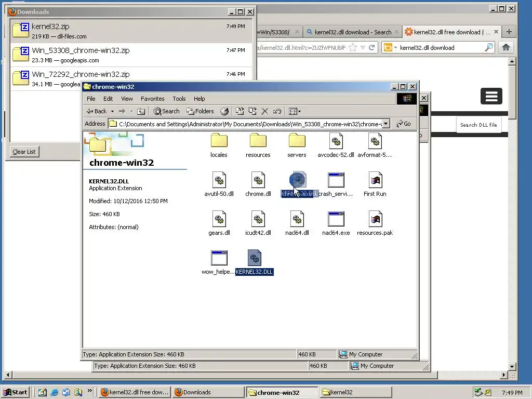Click the URL dropdown arrow in Firefox
This screenshot has width=532, height=399.
tap(363, 47)
